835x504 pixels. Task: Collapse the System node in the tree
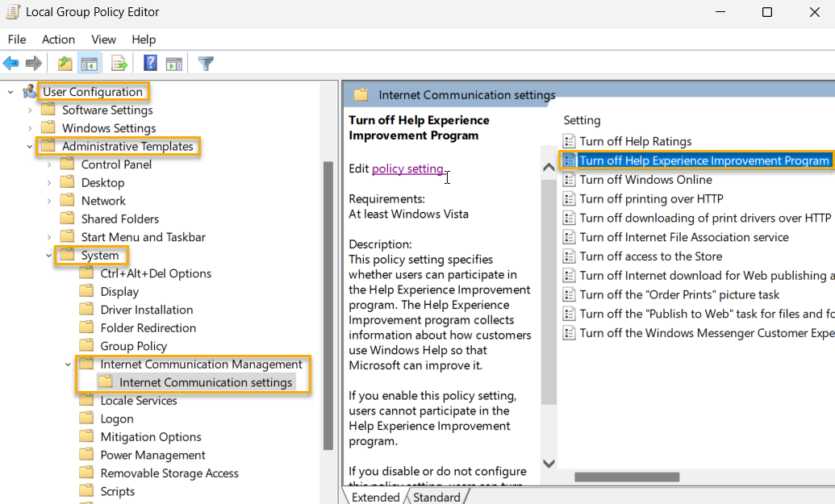48,255
